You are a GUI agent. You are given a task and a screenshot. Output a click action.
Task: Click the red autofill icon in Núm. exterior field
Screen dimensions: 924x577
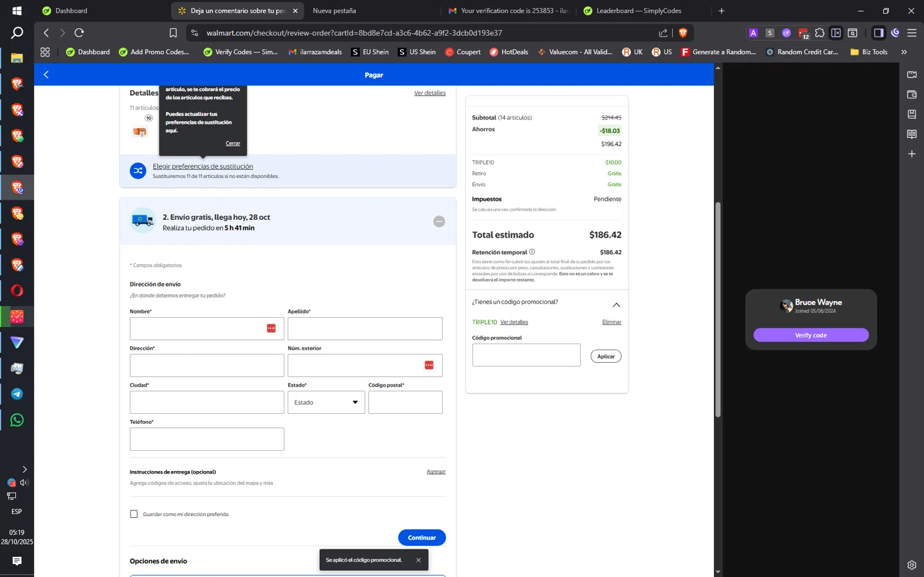pos(429,365)
